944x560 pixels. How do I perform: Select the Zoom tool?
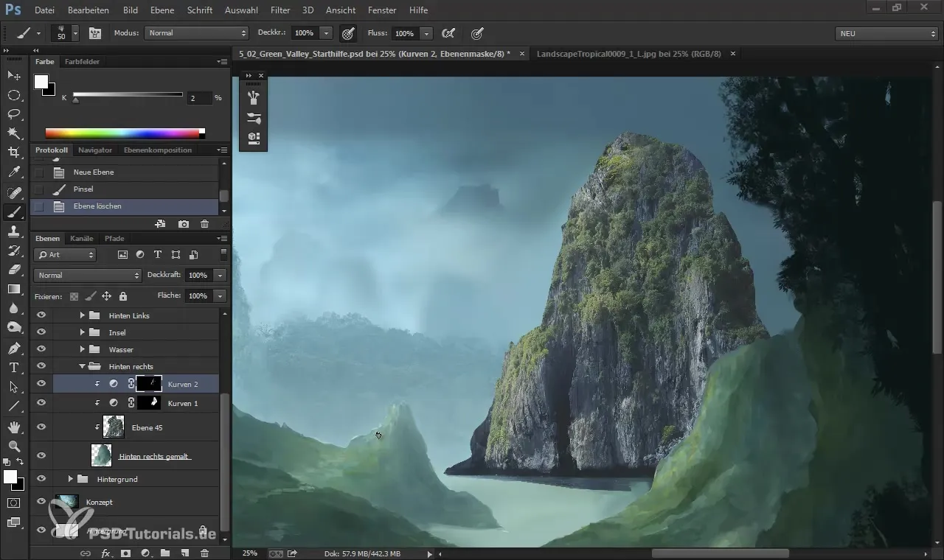tap(13, 446)
